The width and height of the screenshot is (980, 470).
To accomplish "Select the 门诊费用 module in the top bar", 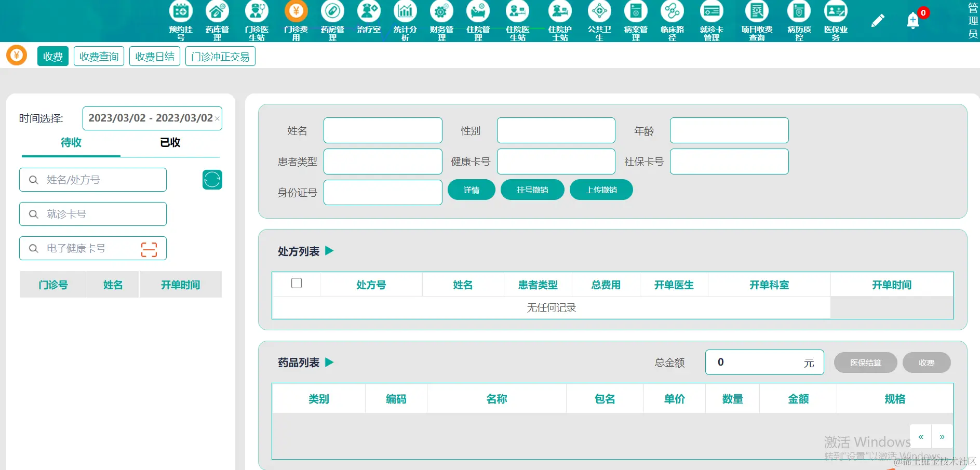I will 296,11.
